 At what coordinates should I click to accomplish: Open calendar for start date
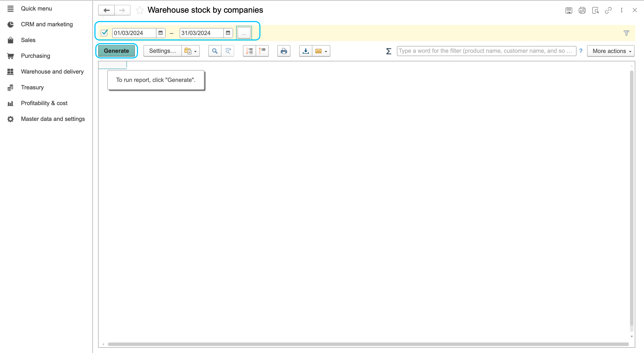pos(161,33)
